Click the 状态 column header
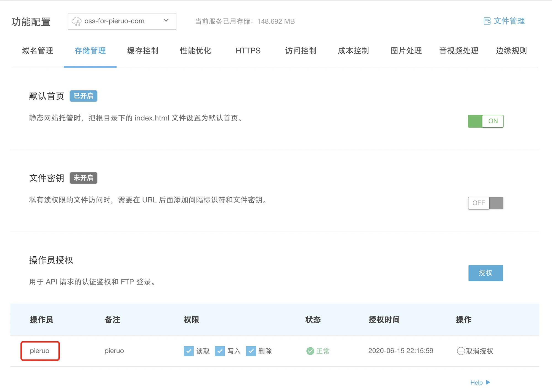 (313, 320)
